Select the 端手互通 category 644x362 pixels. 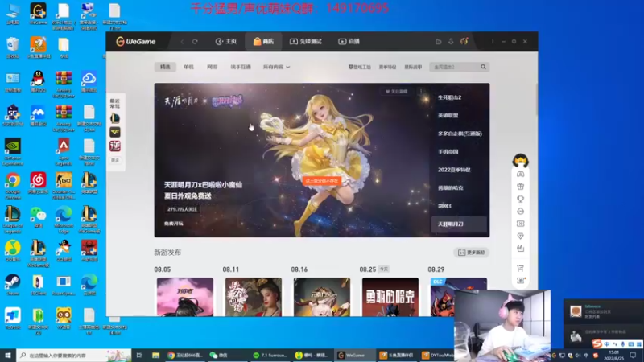(x=241, y=67)
